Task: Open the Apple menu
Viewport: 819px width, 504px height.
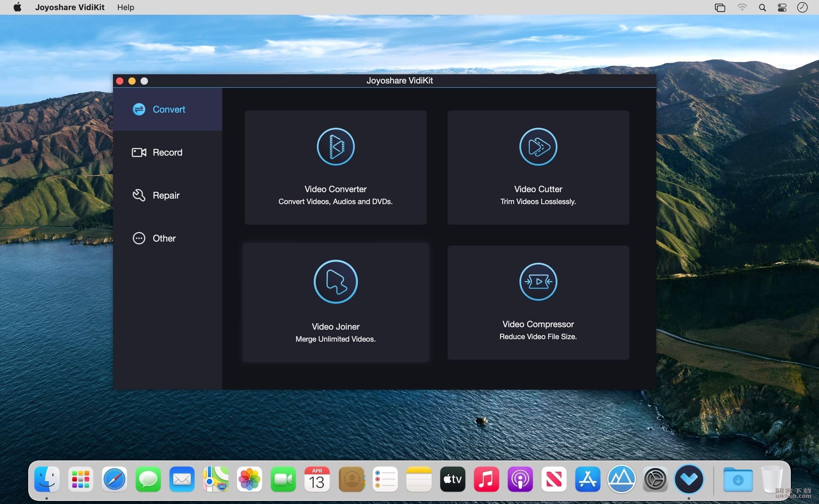Action: tap(17, 7)
